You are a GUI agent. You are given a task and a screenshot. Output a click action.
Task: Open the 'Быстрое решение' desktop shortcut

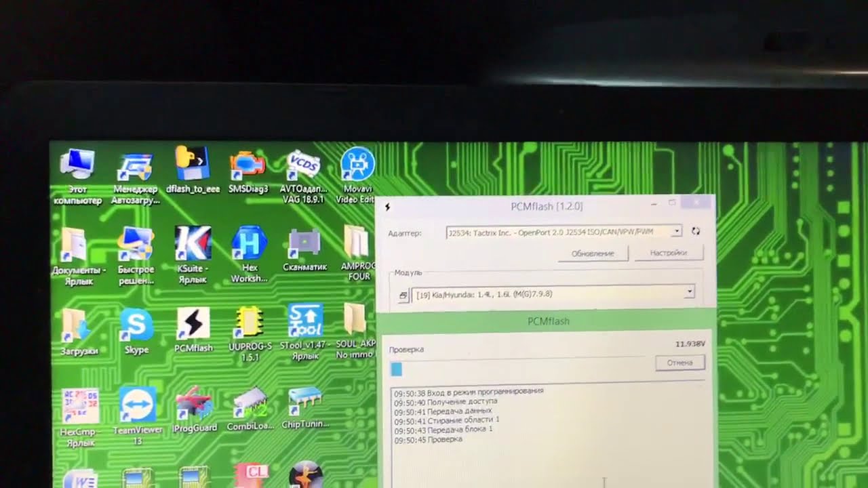coord(136,256)
